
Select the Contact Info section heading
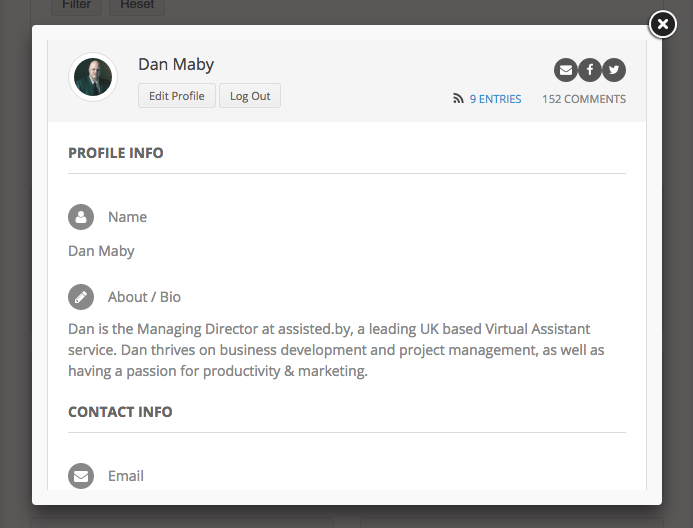tap(120, 412)
